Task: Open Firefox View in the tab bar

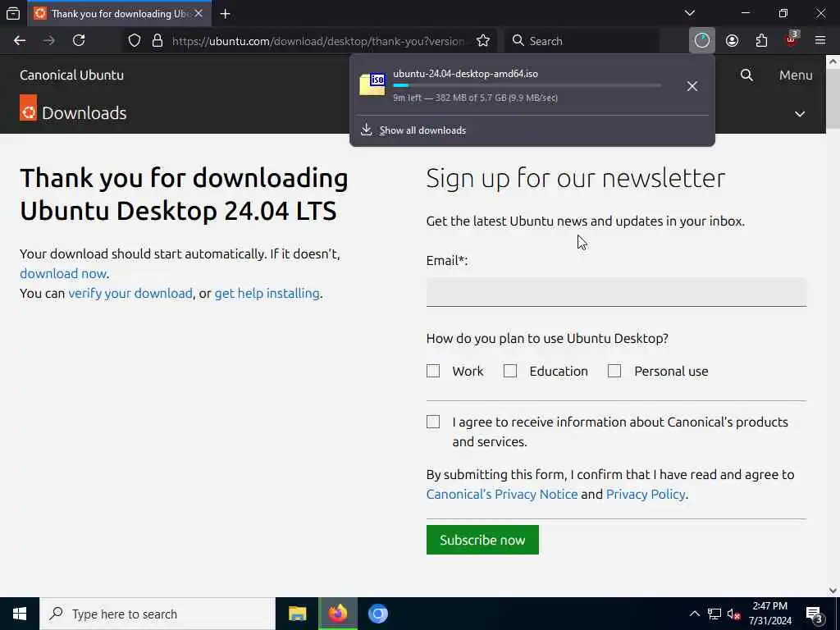Action: 13,13
